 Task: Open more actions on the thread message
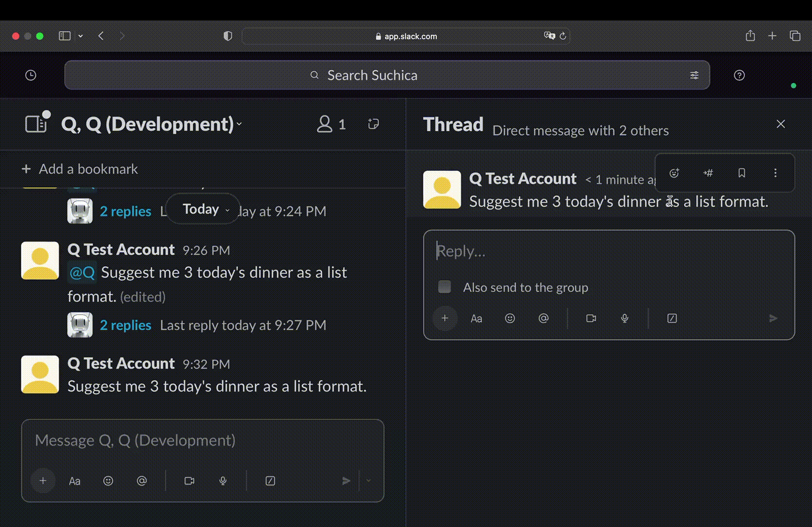point(775,173)
